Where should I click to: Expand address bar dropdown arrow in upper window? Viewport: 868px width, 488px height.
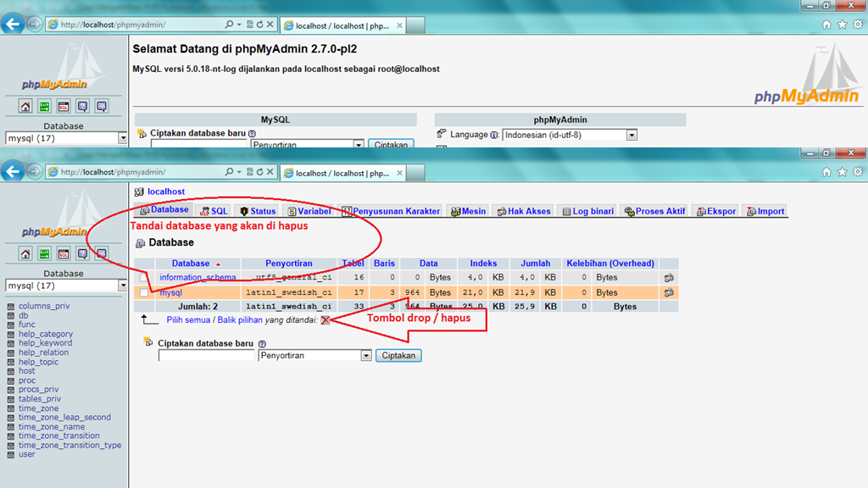click(239, 25)
